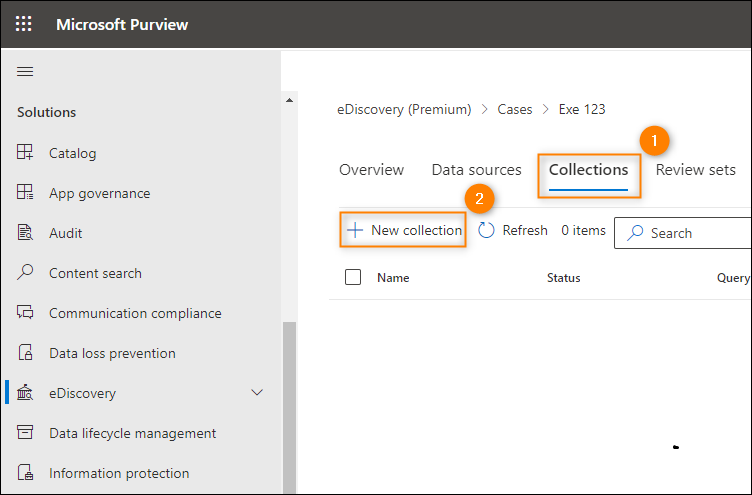Go to Information protection
This screenshot has height=495, width=752.
pyautogui.click(x=119, y=473)
